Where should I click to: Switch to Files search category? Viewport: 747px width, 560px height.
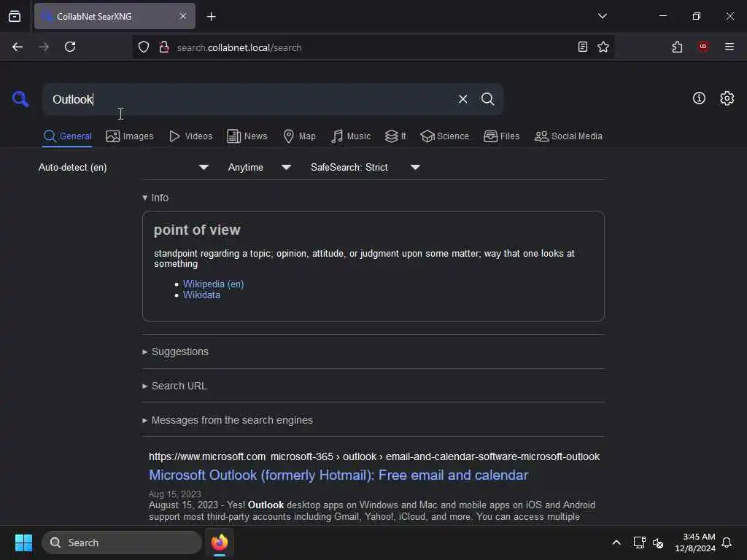point(501,136)
